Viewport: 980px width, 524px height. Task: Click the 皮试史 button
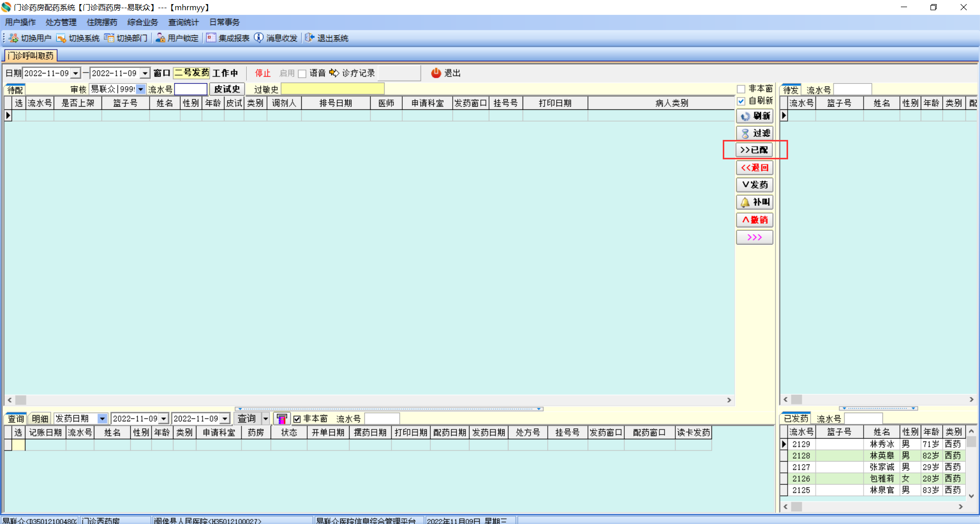coord(227,89)
